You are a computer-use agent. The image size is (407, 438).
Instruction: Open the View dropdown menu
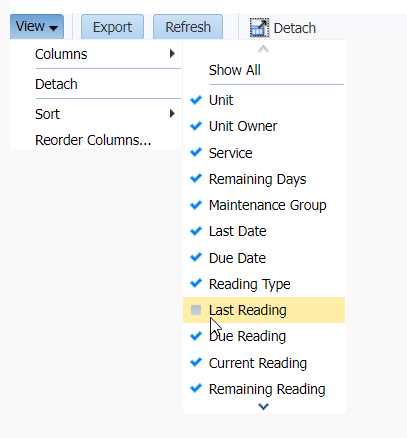(37, 26)
